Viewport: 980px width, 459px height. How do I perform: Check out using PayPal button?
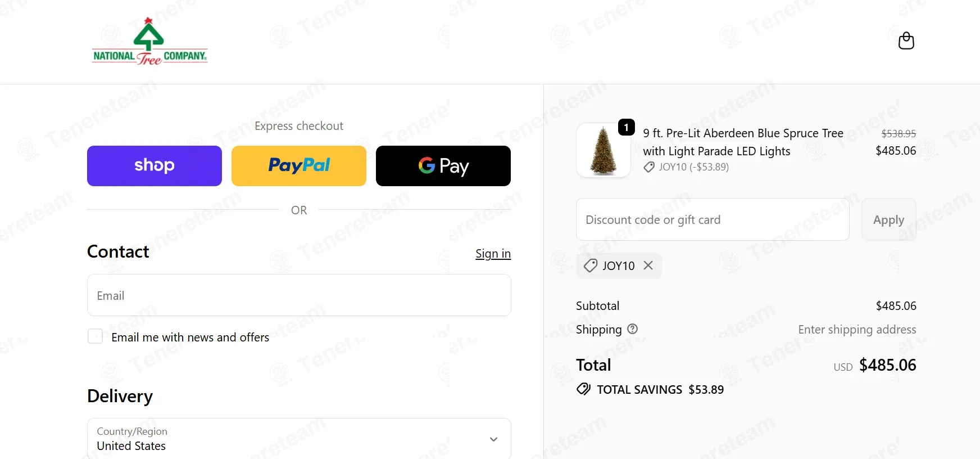pos(299,166)
